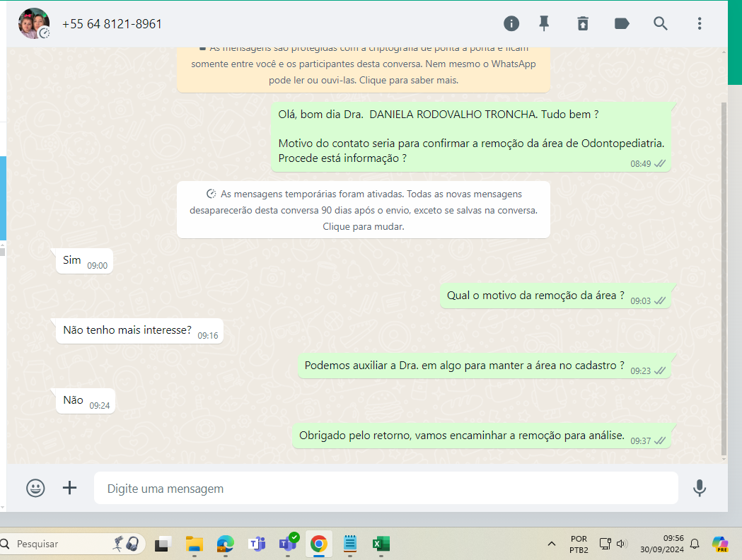The height and width of the screenshot is (560, 742).
Task: Click the 'Qual o motivo da remoção' message
Action: tap(555, 296)
